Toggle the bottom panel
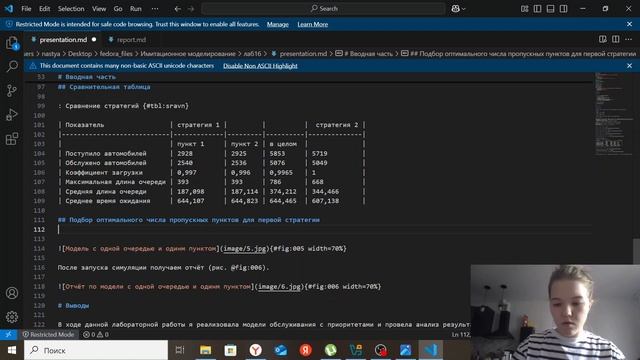This screenshot has height=360, width=640. click(550, 9)
